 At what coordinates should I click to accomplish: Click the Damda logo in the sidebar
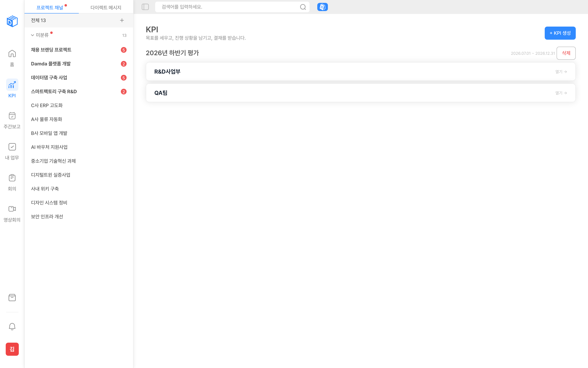tap(12, 21)
